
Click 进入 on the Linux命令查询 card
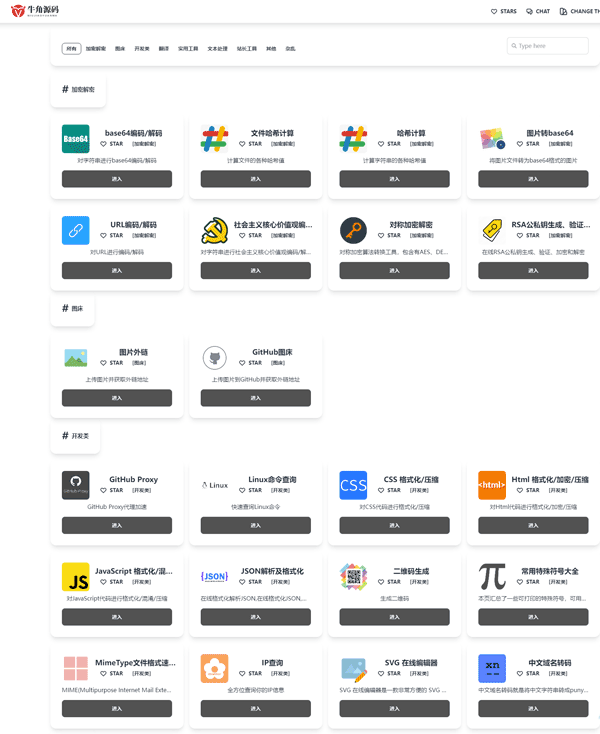pyautogui.click(x=256, y=525)
